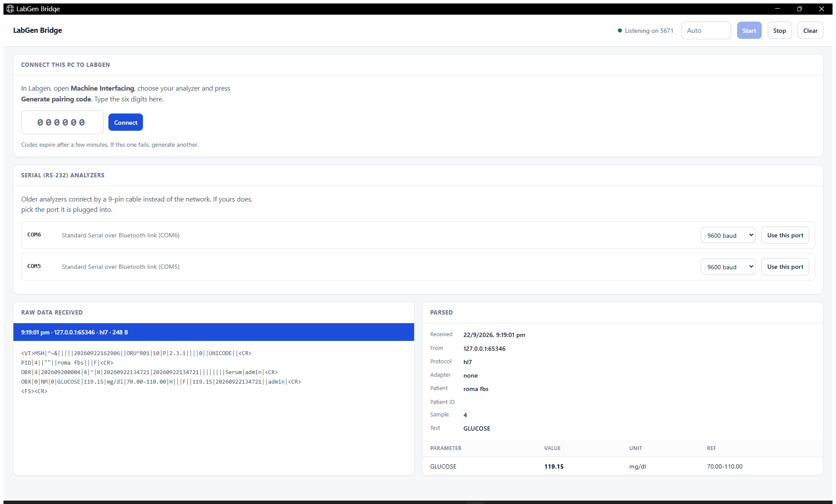Click the PID segment line in raw data
Image resolution: width=836 pixels, height=504 pixels.
(x=67, y=363)
